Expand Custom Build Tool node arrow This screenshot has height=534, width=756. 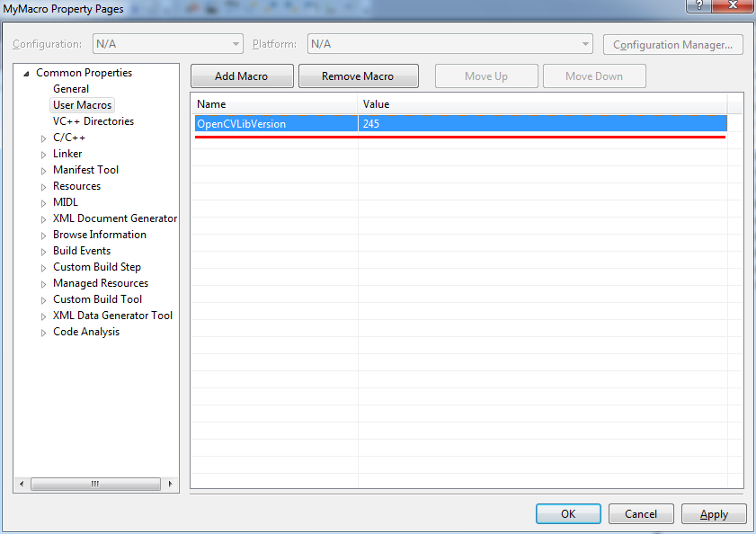coord(43,300)
